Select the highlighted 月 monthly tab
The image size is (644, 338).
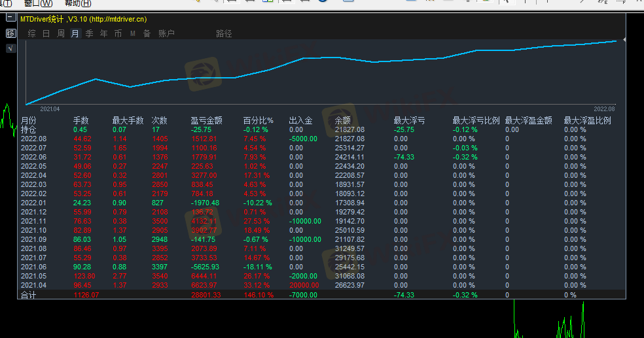[75, 33]
